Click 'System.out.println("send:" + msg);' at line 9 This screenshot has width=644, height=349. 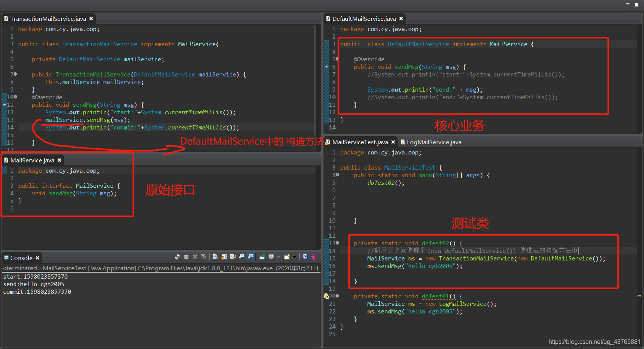click(425, 90)
